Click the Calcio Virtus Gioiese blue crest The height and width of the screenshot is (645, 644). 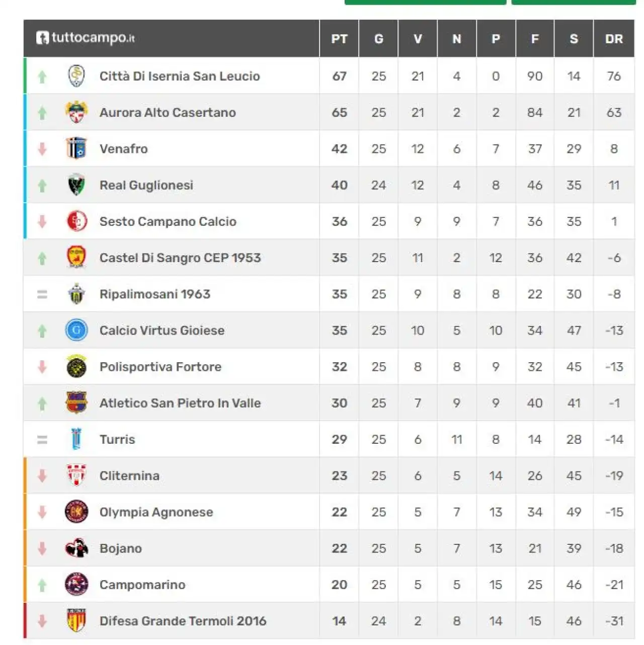[x=76, y=330]
